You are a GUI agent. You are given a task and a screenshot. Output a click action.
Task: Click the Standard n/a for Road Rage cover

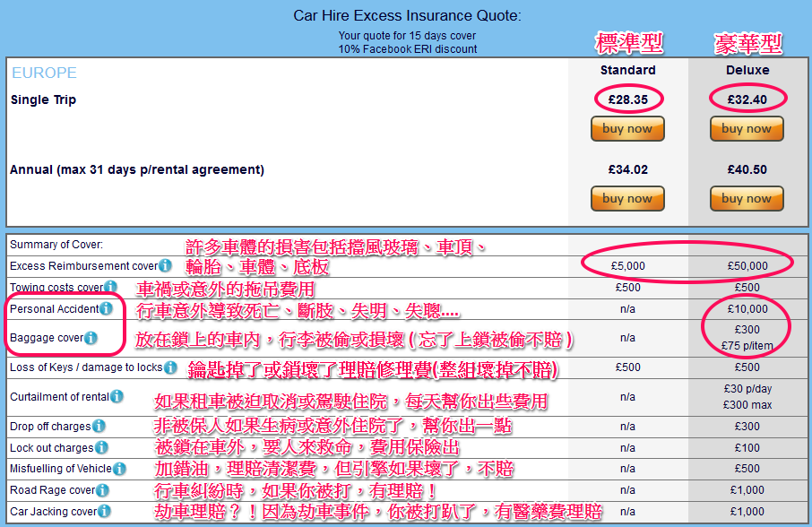point(627,490)
